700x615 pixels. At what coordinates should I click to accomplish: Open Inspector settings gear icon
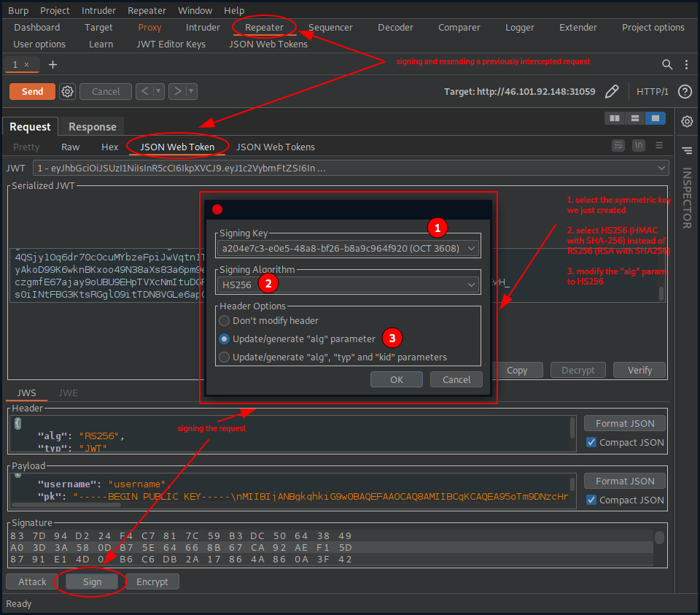coord(687,121)
